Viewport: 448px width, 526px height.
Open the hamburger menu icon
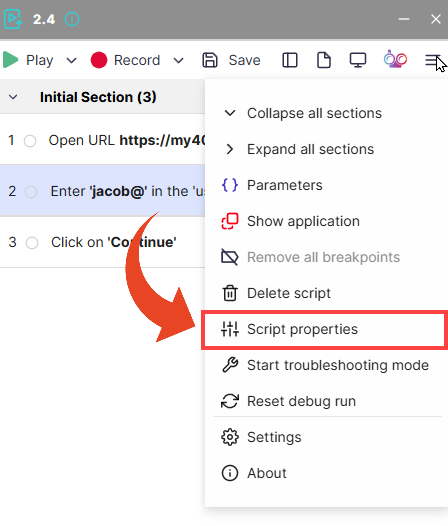click(433, 60)
